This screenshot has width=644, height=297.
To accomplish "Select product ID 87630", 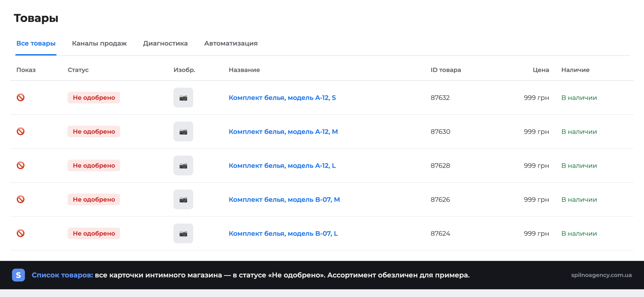I will [440, 131].
